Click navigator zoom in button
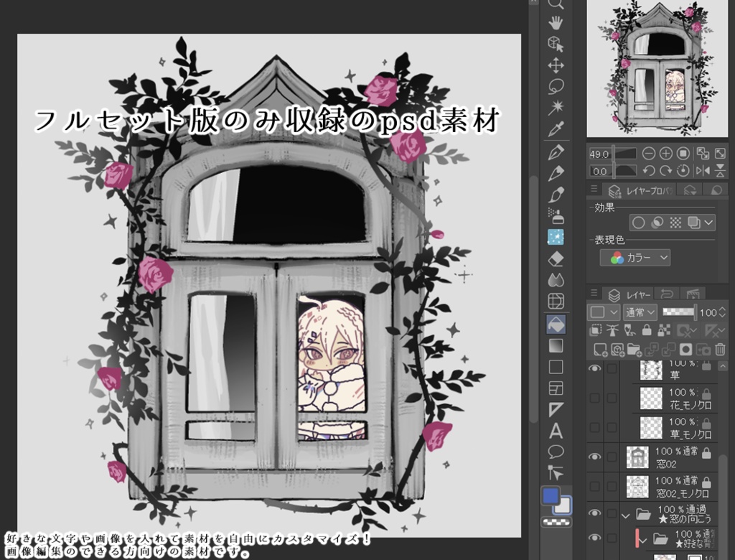 tap(666, 154)
